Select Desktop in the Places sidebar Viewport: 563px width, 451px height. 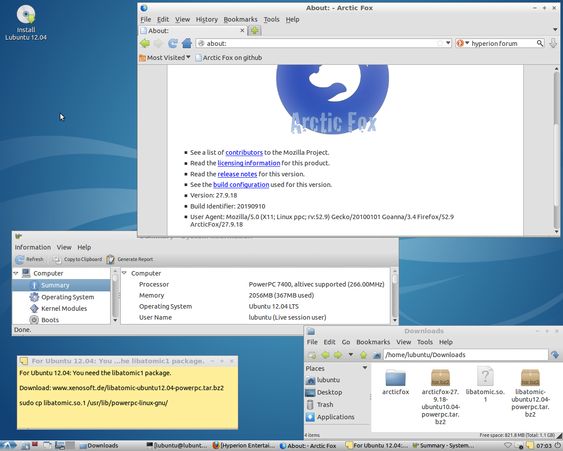pos(324,392)
